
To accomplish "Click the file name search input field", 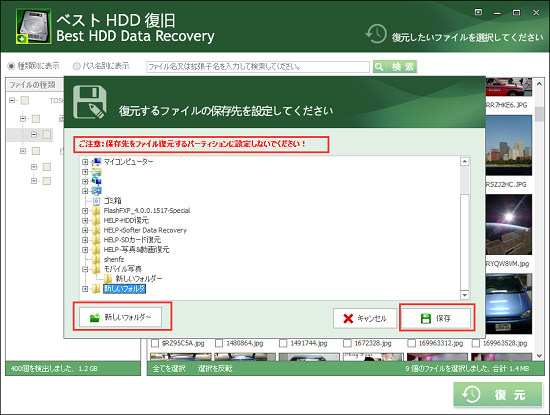I will click(258, 66).
